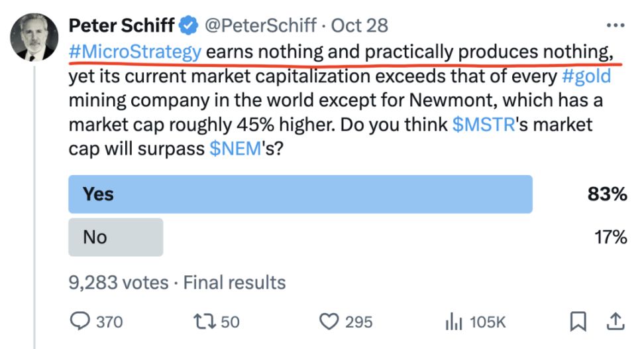Click the 83% poll percentage
The height and width of the screenshot is (349, 644).
[x=606, y=194]
